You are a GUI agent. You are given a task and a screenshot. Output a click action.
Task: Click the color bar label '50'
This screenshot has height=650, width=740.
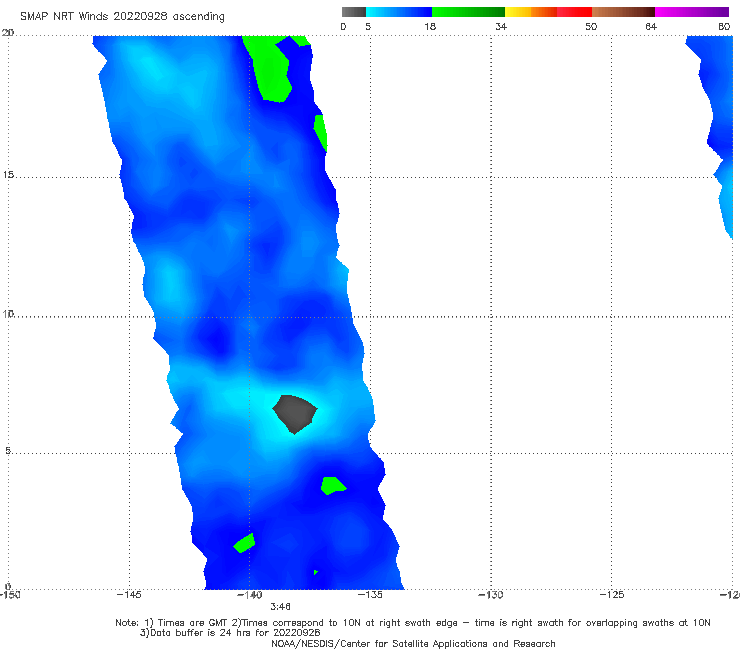tap(591, 26)
